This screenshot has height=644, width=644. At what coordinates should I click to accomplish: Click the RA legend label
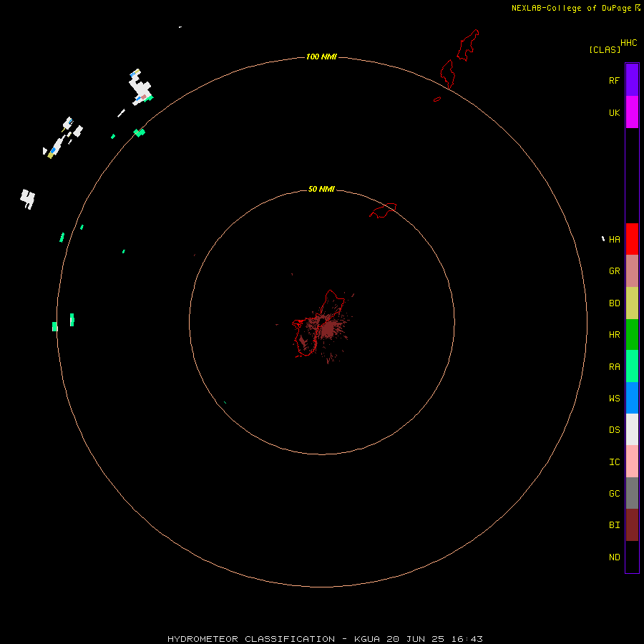[x=614, y=366]
